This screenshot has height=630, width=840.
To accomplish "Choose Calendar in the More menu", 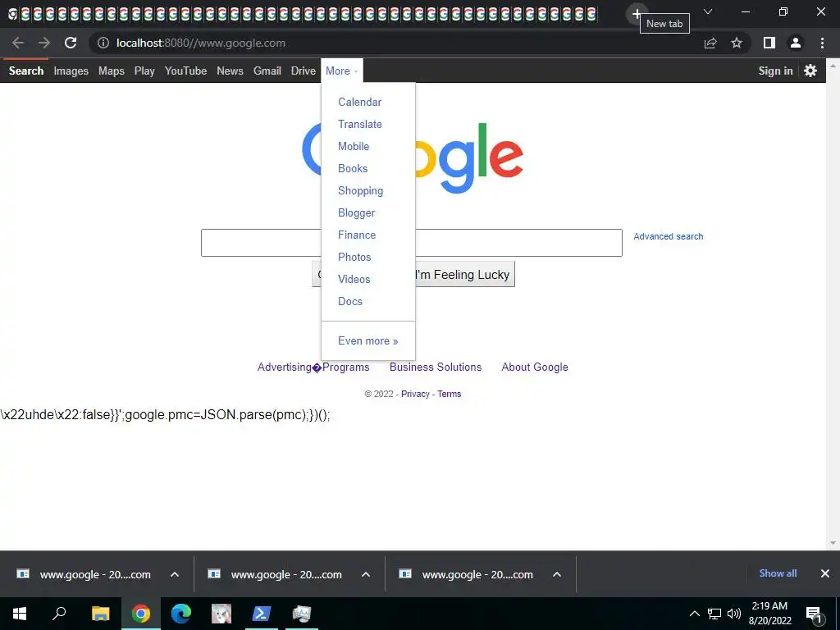I will [360, 102].
